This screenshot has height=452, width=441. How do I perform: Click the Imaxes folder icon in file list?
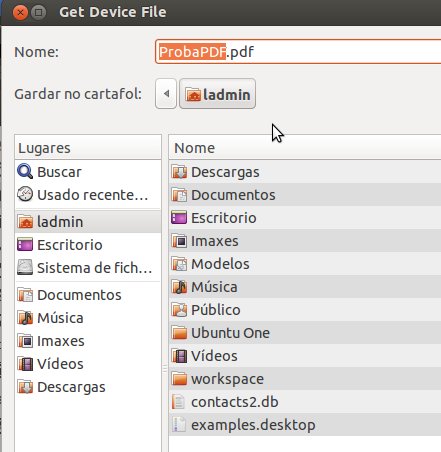179,241
